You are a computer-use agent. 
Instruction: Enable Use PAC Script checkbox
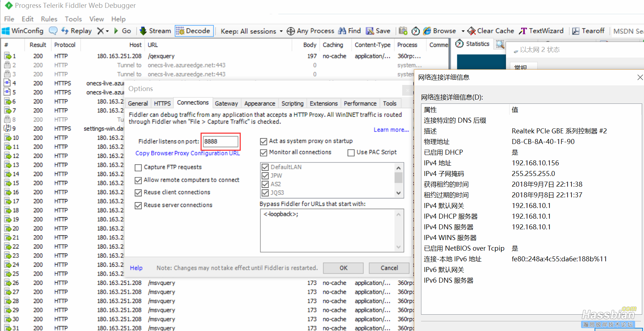[351, 152]
